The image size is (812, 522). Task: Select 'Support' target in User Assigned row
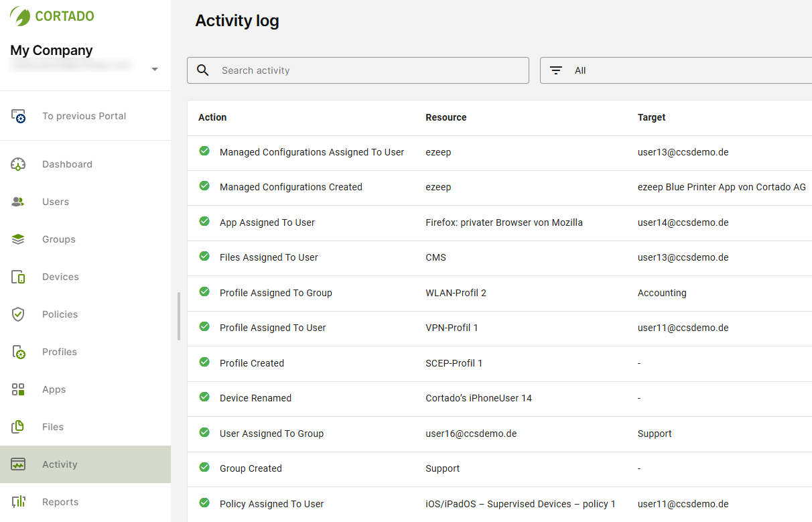655,434
